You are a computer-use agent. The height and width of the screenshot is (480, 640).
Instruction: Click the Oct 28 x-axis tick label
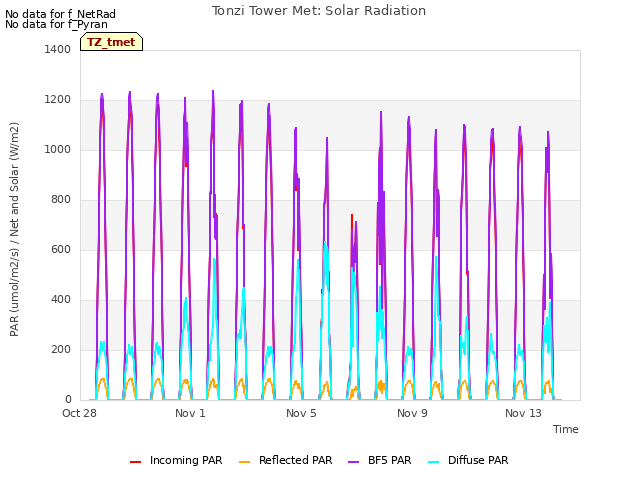tap(79, 413)
